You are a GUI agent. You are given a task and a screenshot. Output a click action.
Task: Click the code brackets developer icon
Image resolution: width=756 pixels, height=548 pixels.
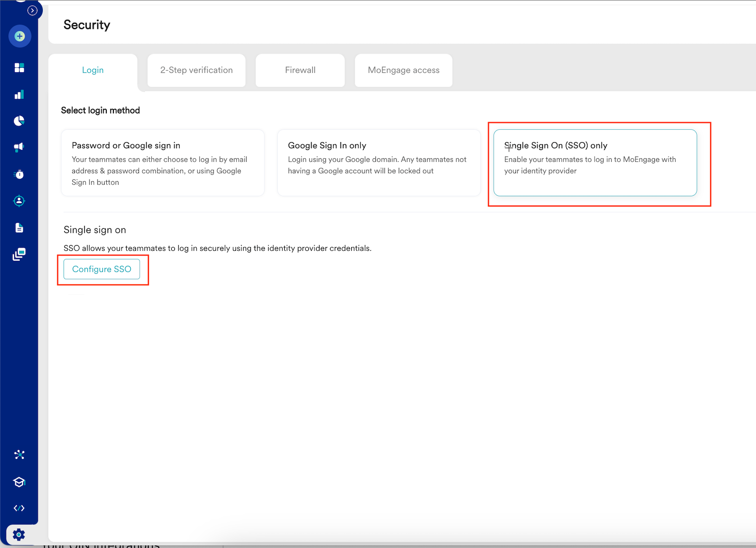pos(19,508)
